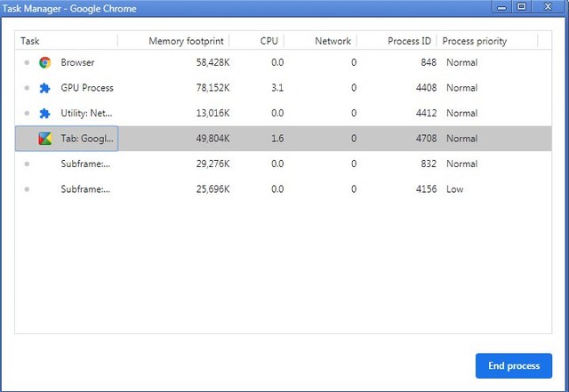Sort by Network column header
Screen dimensions: 569x392
tap(333, 41)
